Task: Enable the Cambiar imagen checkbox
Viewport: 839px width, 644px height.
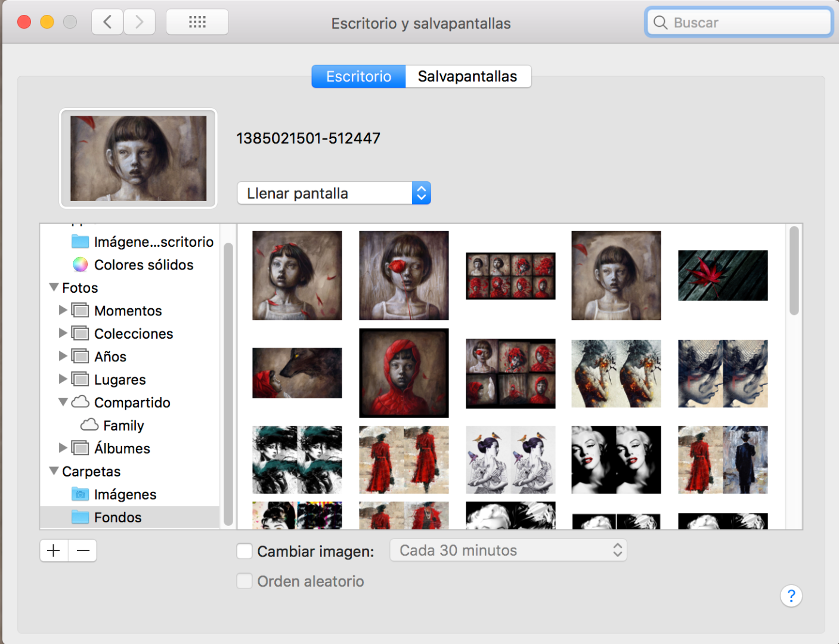Action: [x=244, y=551]
